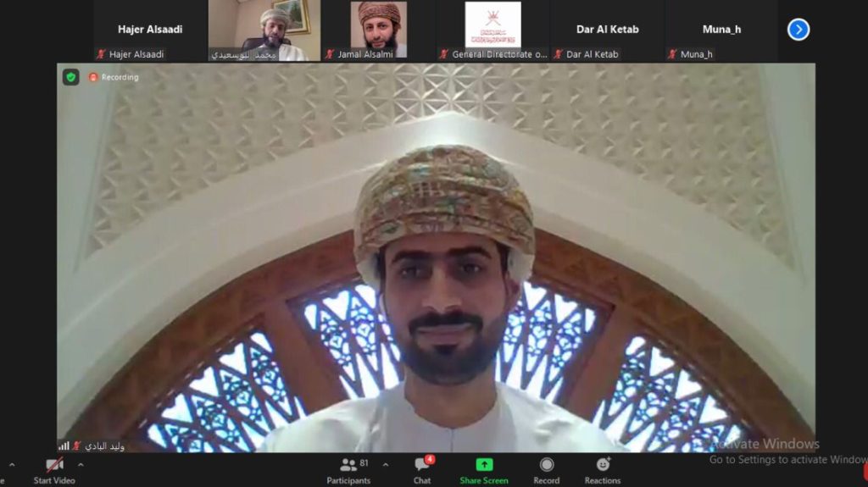868x487 pixels.
Task: Open the Chat panel
Action: pos(422,470)
